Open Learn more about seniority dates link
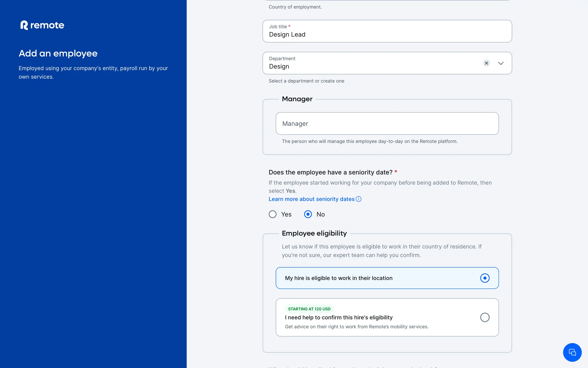 tap(311, 199)
